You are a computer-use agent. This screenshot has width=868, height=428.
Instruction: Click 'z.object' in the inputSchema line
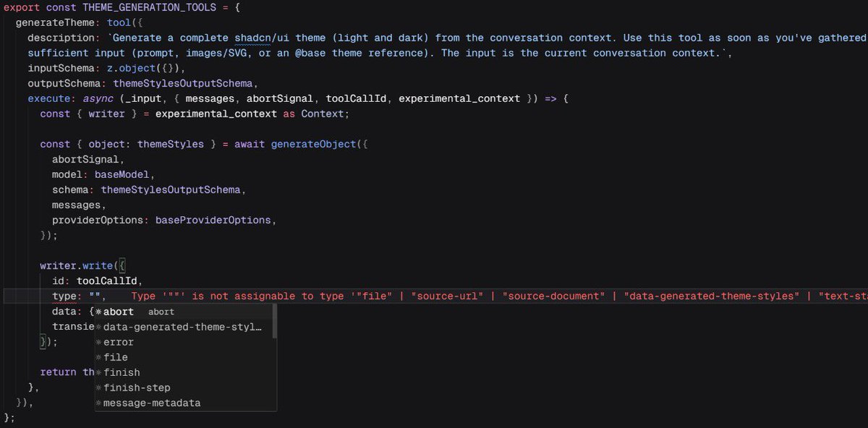tap(131, 68)
